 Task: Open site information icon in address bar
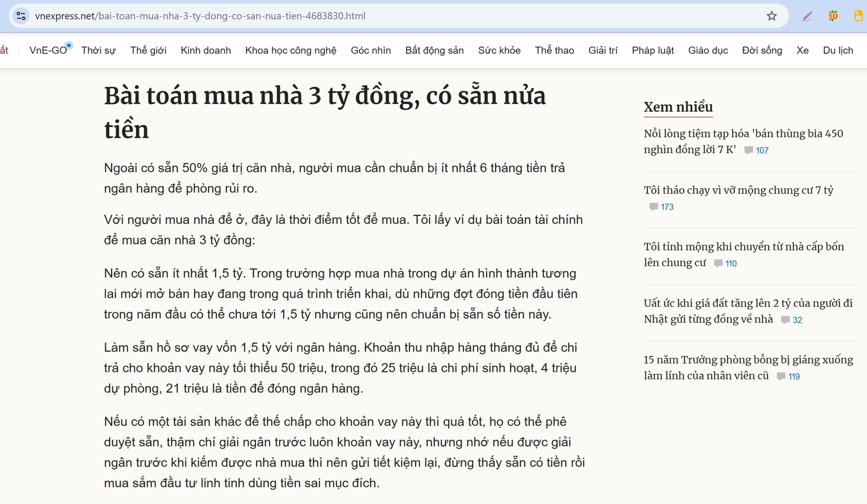coord(21,16)
